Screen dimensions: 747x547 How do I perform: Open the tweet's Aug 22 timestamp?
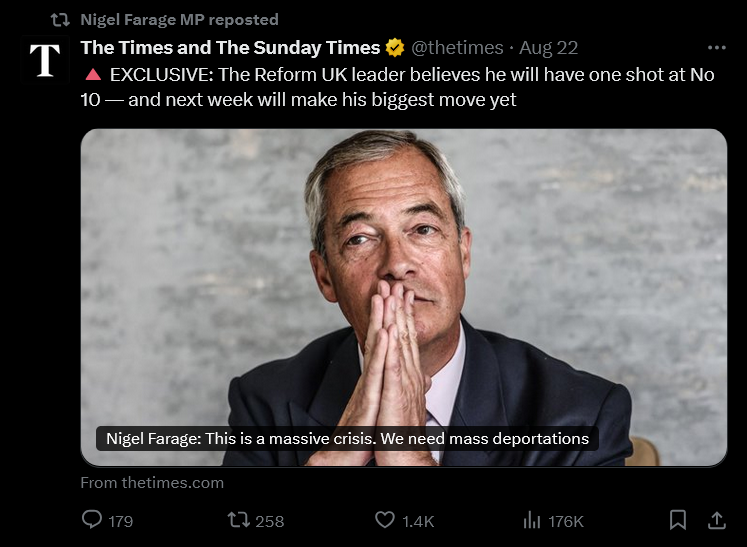point(549,48)
